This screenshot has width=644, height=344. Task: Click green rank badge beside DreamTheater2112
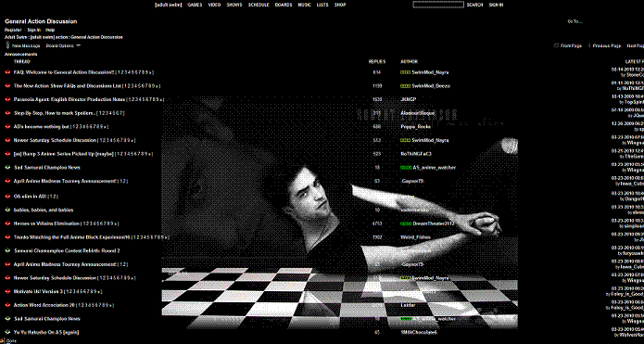[406, 223]
